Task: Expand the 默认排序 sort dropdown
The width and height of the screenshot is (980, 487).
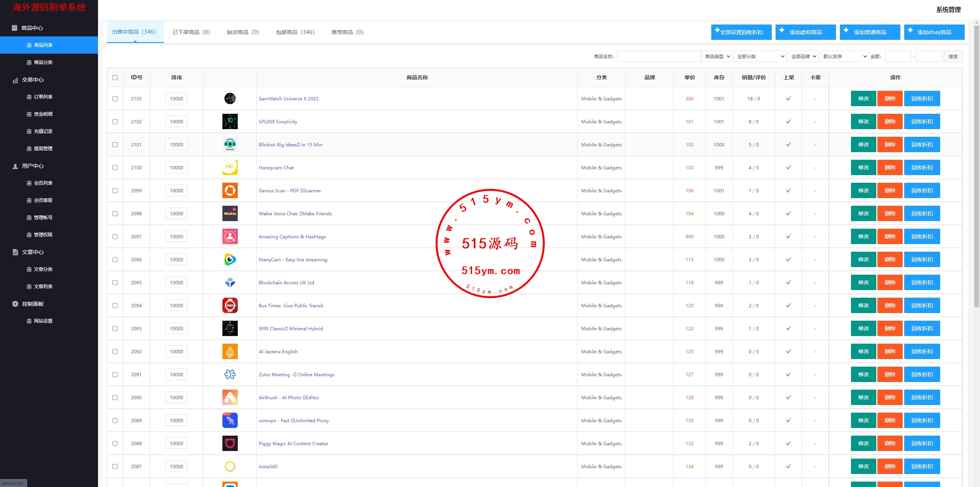Action: tap(844, 56)
